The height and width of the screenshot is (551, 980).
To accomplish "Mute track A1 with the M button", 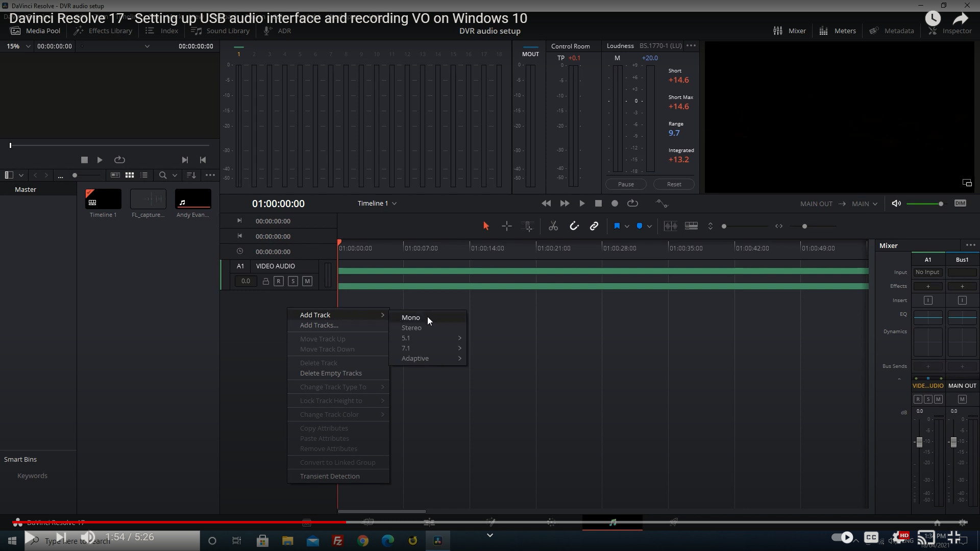I will click(307, 281).
